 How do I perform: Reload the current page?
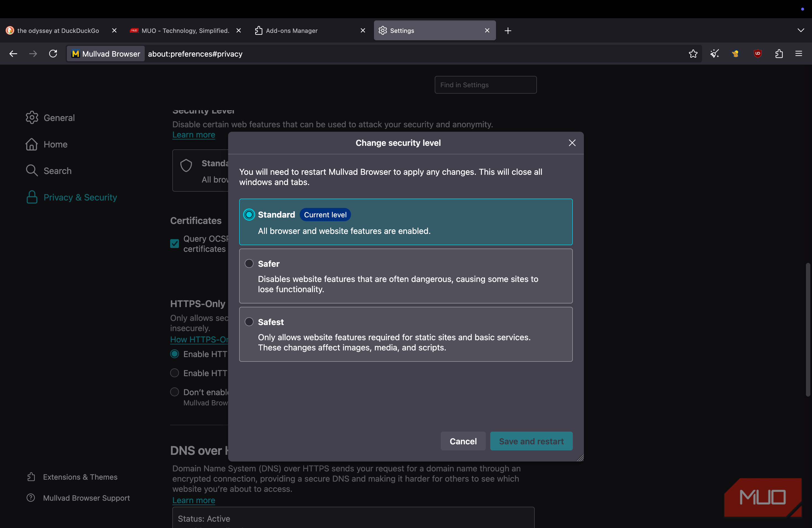[x=53, y=54]
